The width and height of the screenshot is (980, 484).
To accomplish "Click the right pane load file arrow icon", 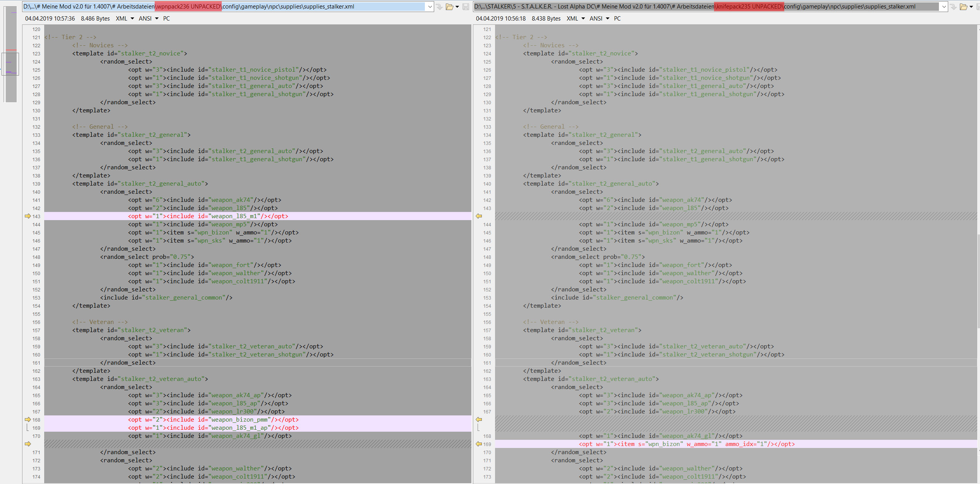I will 953,7.
